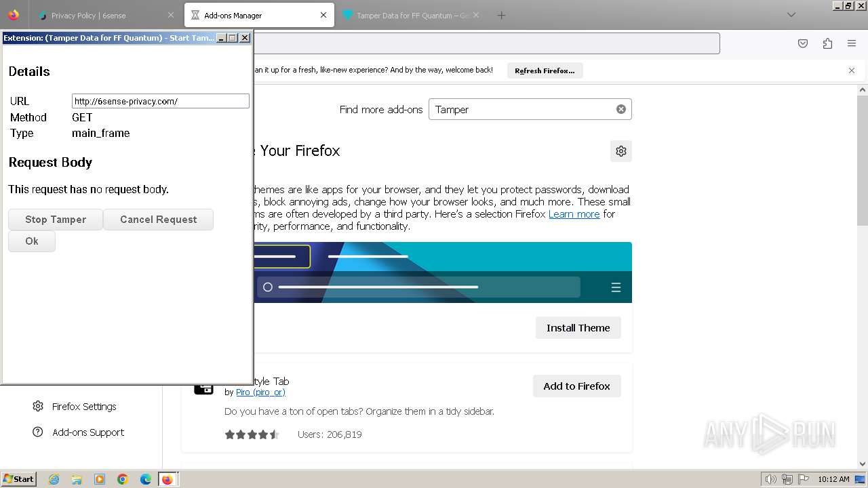868x488 pixels.
Task: Minimize the Tamper Data extension window
Action: tap(221, 38)
